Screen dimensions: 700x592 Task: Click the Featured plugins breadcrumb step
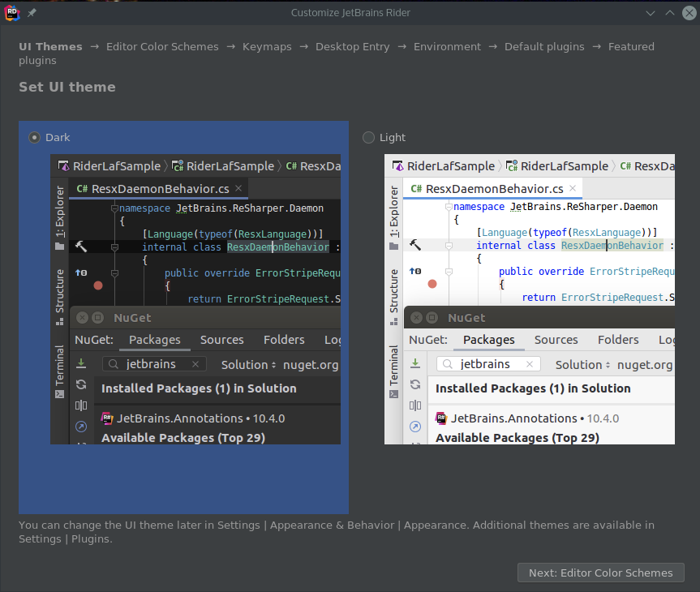[x=631, y=46]
